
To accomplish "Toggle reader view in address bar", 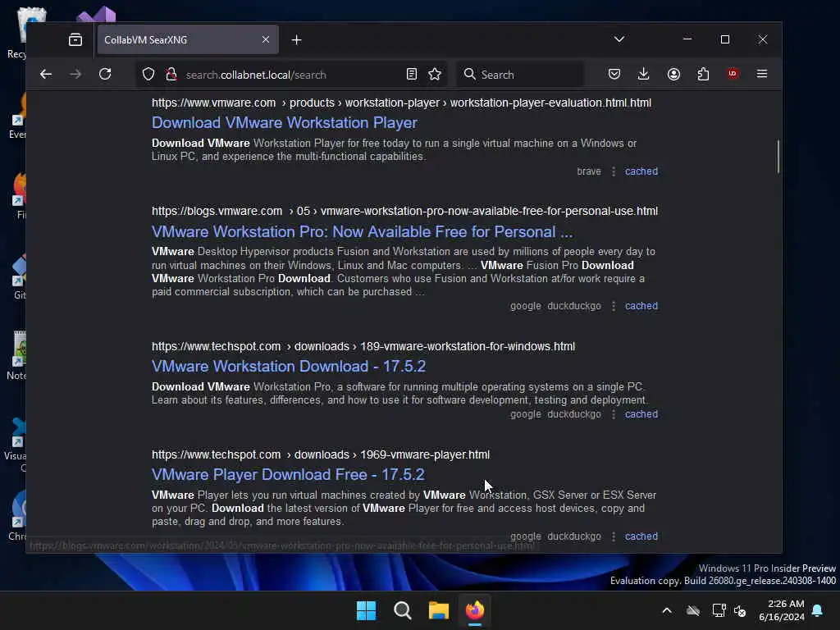I will pos(412,75).
